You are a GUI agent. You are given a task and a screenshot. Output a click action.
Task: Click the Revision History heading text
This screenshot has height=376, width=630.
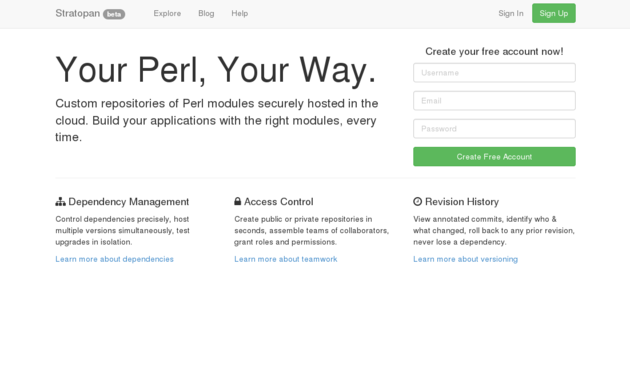coord(462,202)
